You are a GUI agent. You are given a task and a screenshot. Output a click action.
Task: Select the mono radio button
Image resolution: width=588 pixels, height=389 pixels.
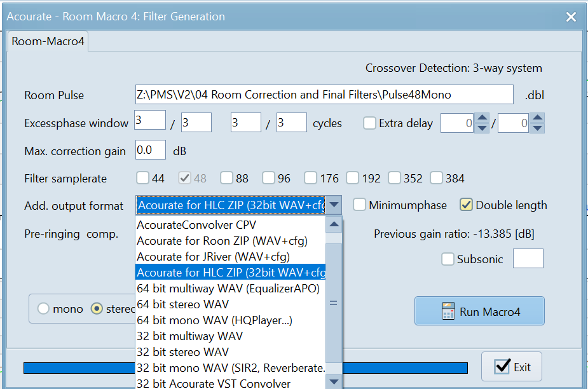point(43,309)
